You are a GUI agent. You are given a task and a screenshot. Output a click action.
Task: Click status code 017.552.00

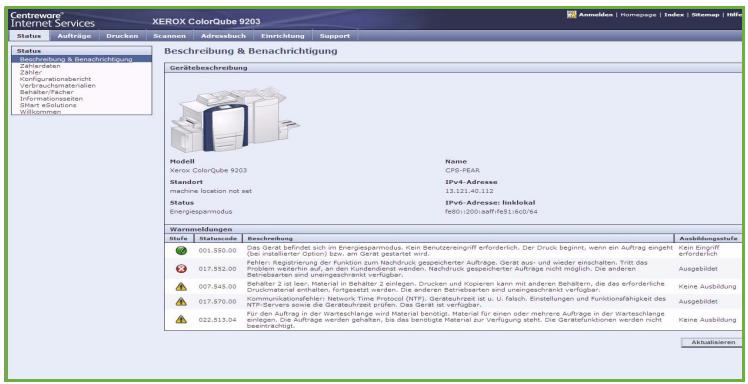pos(218,269)
